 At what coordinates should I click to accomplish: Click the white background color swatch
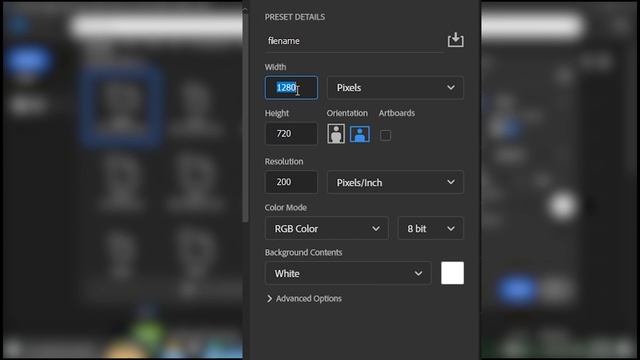(452, 273)
